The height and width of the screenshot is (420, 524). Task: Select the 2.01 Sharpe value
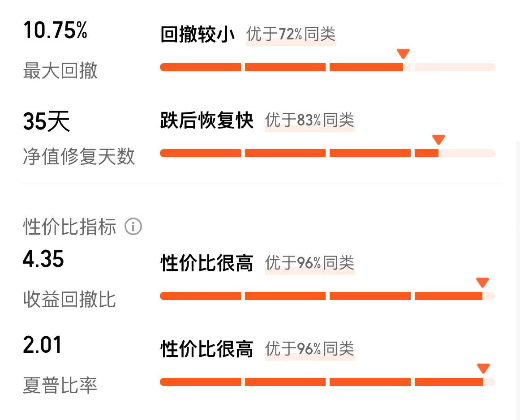(42, 344)
